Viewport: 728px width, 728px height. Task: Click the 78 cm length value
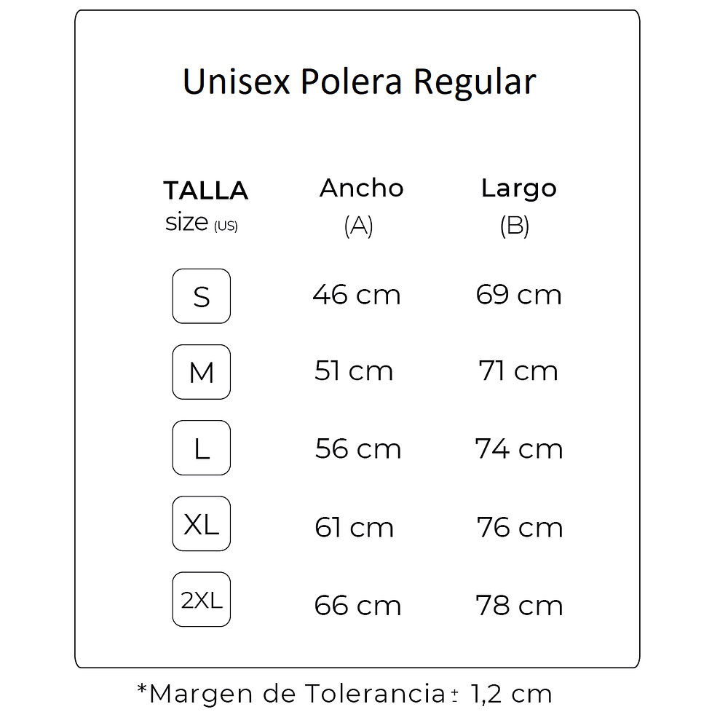(519, 606)
